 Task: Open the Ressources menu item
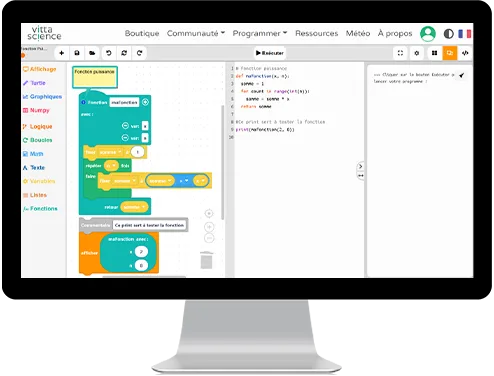pos(317,33)
